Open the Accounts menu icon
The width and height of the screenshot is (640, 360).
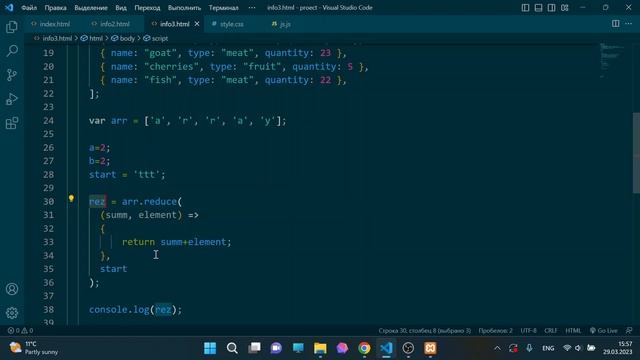[12, 289]
